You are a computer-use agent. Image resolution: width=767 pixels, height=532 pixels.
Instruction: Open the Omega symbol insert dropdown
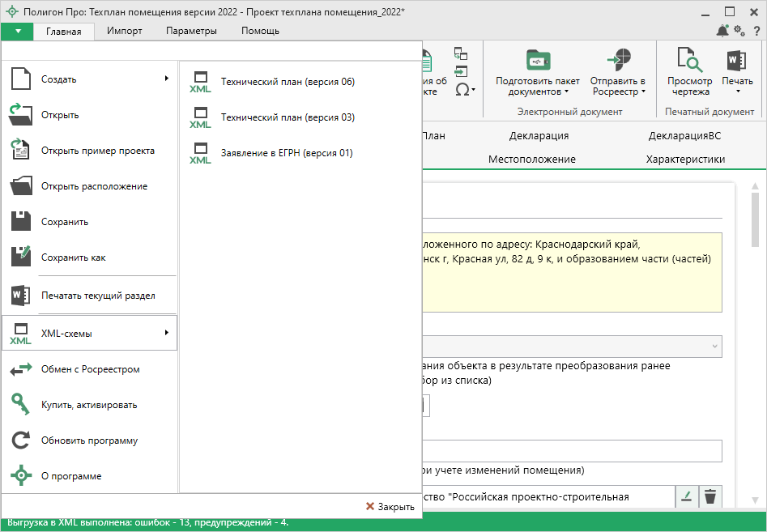pos(464,89)
